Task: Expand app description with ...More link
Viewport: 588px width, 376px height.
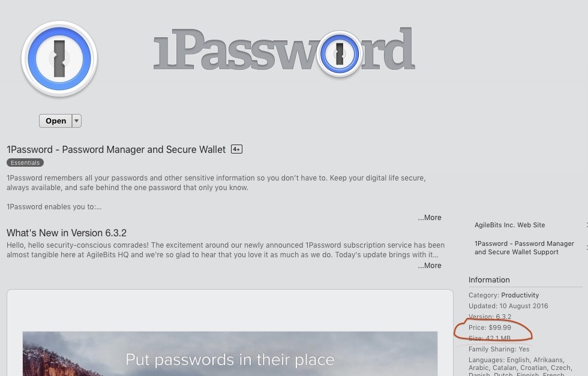Action: click(x=430, y=218)
